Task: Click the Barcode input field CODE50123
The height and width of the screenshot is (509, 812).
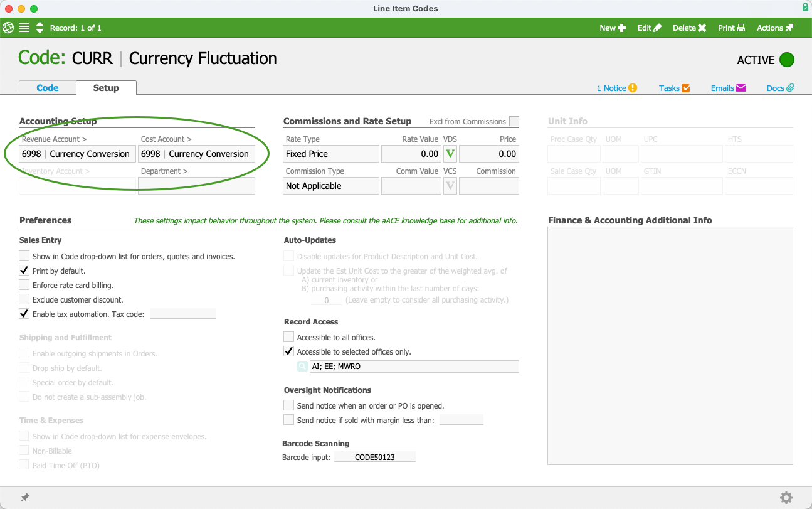Action: [x=375, y=457]
